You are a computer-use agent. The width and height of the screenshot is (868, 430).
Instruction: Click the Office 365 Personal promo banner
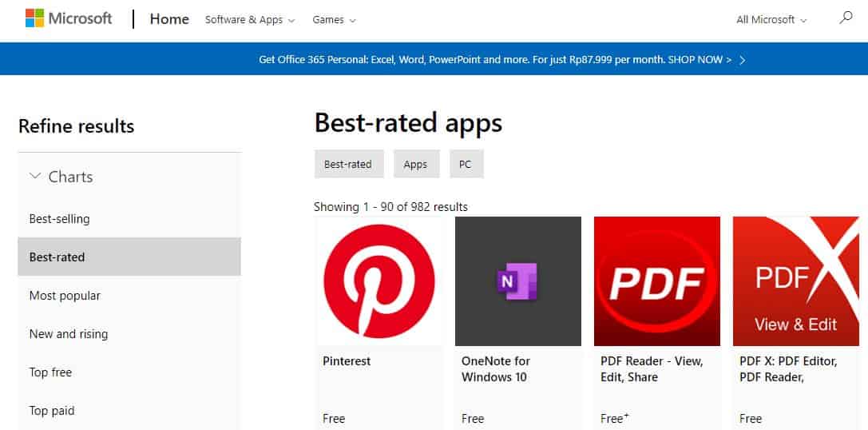click(434, 58)
